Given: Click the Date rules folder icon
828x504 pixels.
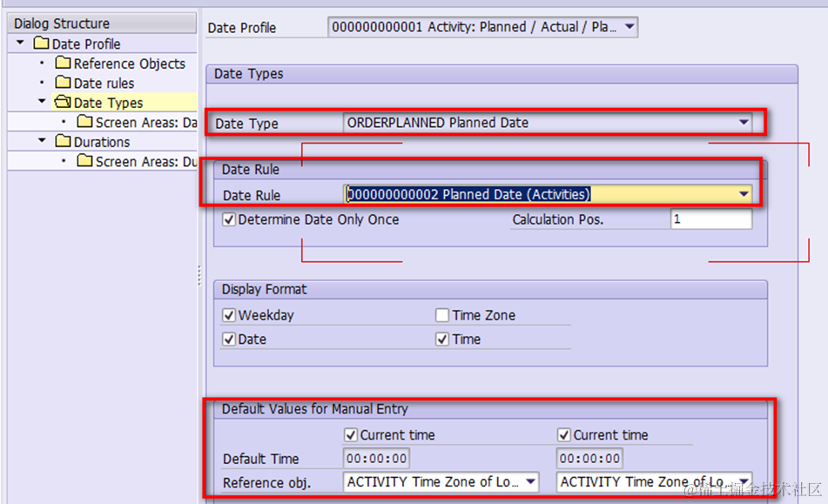Looking at the screenshot, I should tap(63, 83).
